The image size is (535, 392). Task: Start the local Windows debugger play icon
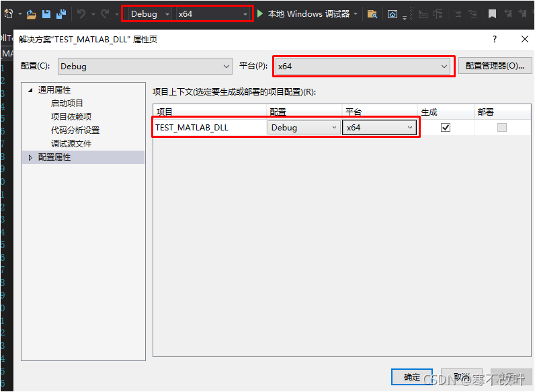[x=260, y=13]
